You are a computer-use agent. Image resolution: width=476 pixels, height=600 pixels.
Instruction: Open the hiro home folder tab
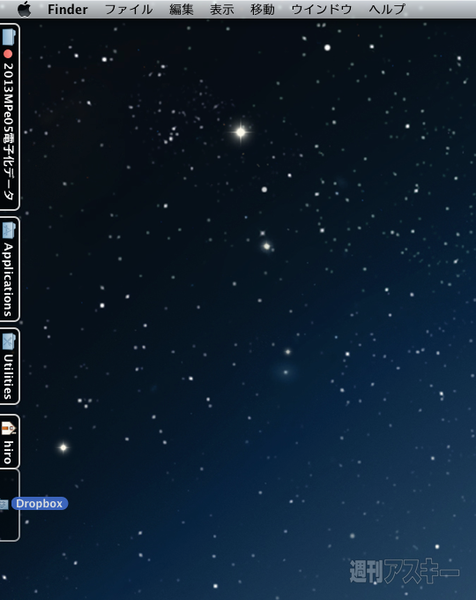click(x=9, y=441)
